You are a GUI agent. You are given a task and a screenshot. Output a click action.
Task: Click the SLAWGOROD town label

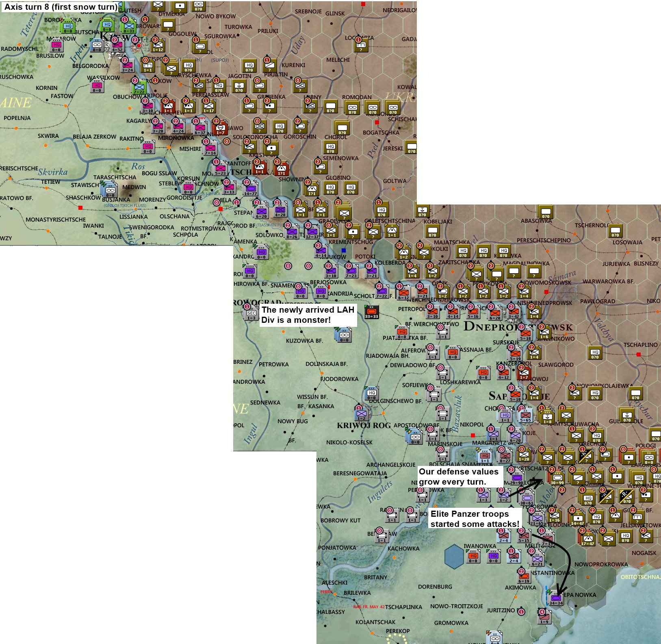pyautogui.click(x=556, y=365)
